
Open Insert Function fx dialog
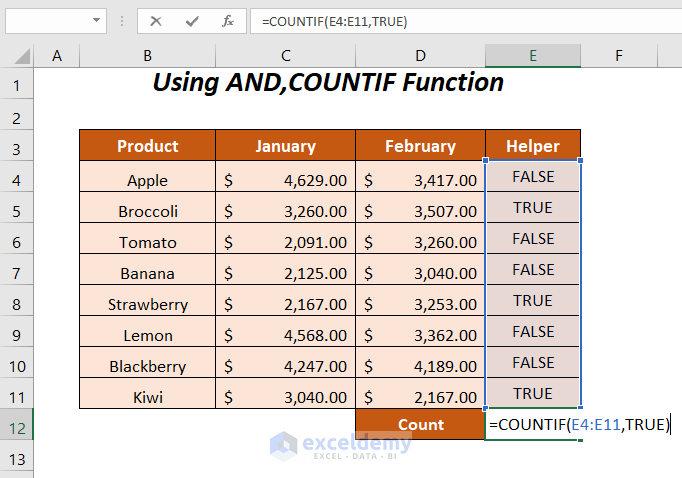[227, 20]
